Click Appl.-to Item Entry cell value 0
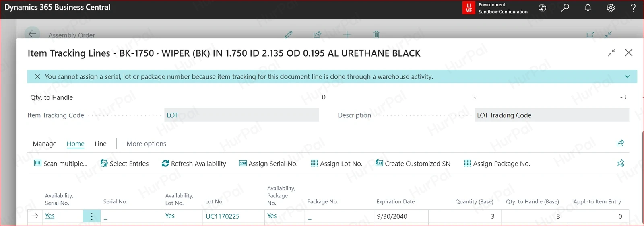This screenshot has width=644, height=226. click(598, 216)
